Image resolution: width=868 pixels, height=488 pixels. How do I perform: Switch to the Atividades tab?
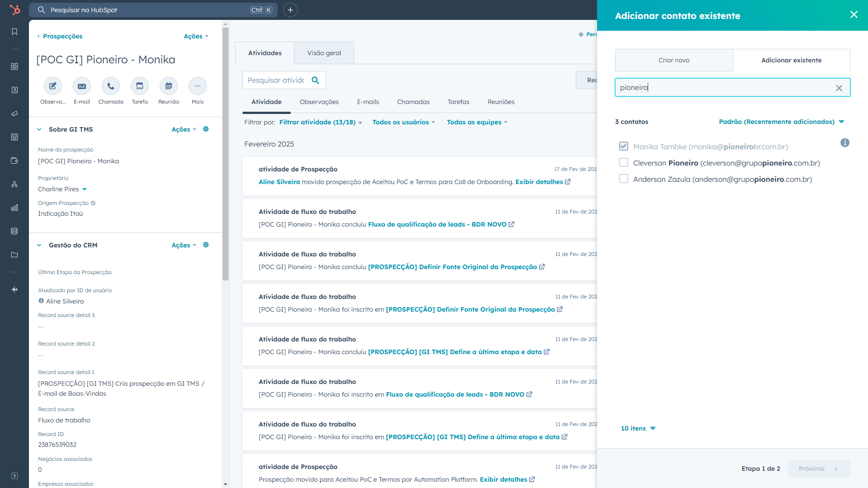(x=265, y=53)
